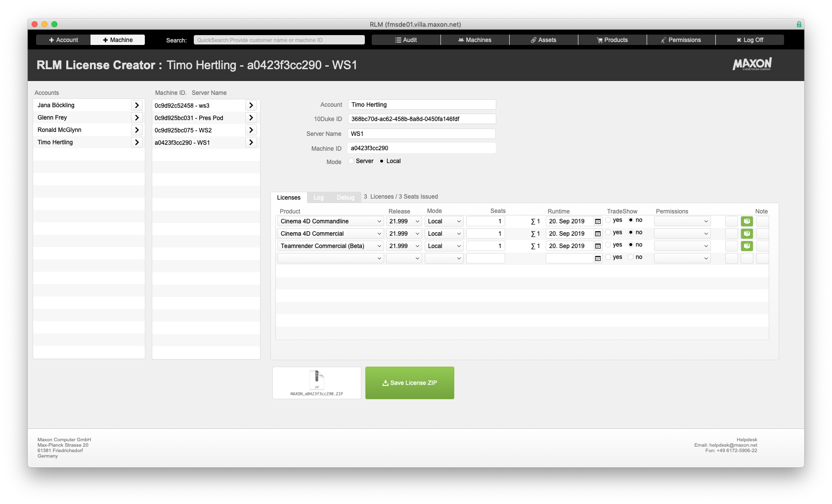Set TradeShow yes for Cinema 4D Commercial
The height and width of the screenshot is (504, 832).
click(608, 232)
